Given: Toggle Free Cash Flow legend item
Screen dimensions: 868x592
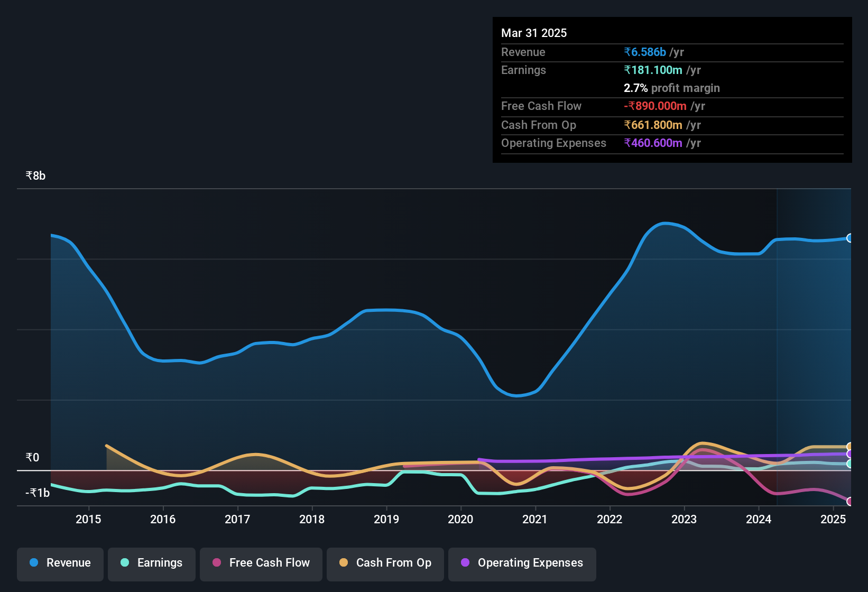Looking at the screenshot, I should (x=261, y=563).
